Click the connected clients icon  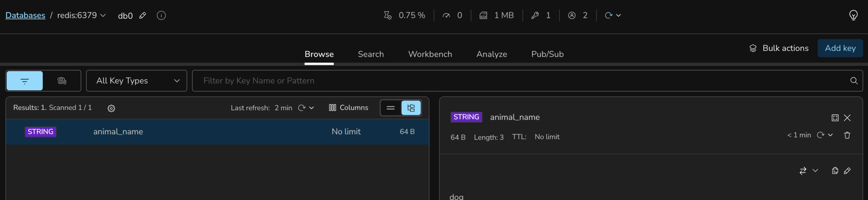(572, 15)
